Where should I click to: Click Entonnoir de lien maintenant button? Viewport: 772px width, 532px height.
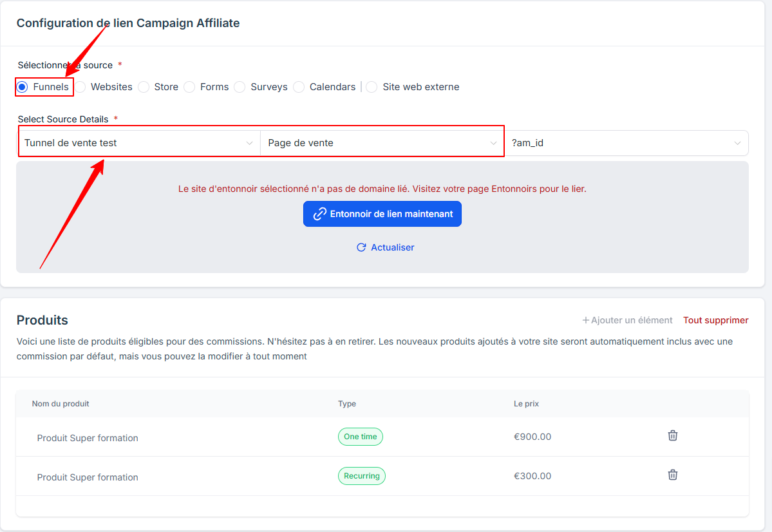tap(382, 214)
